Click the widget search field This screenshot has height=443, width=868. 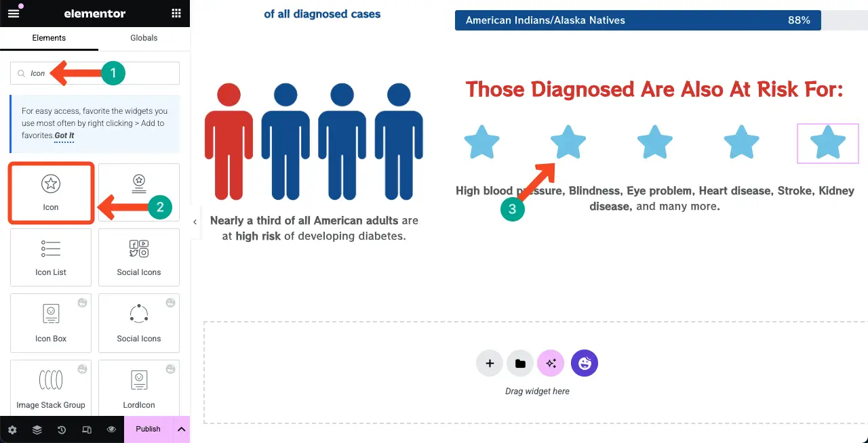[95, 73]
